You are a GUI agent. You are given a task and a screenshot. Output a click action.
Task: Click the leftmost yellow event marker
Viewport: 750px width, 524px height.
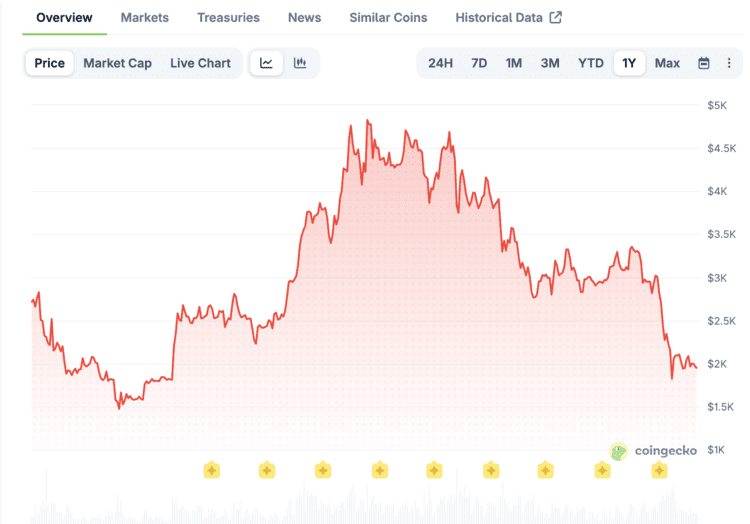point(211,470)
